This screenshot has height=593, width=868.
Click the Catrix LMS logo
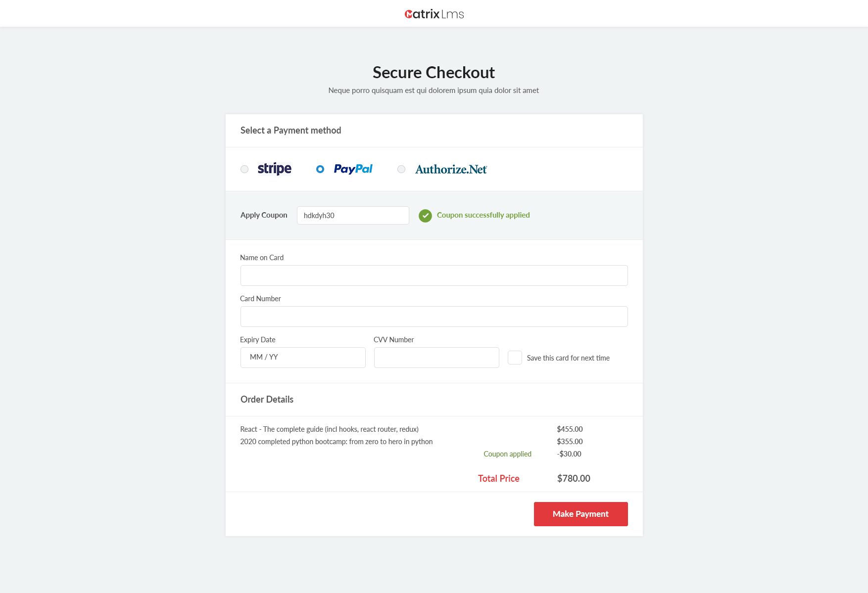434,14
